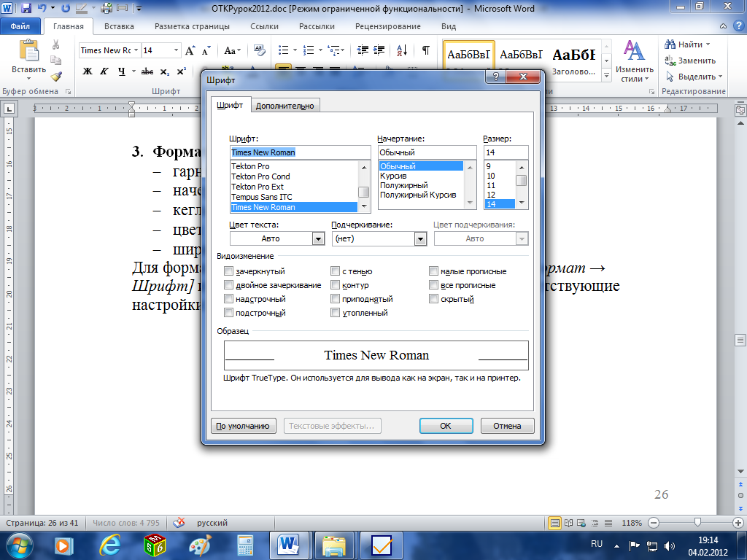The width and height of the screenshot is (747, 560).
Task: Select Полужирный in the style list
Action: (x=404, y=185)
